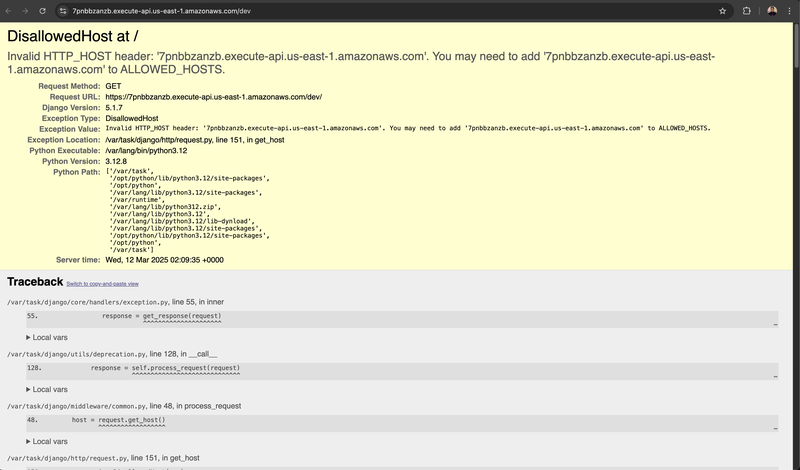
Task: Open site information icon in address bar
Action: [63, 11]
